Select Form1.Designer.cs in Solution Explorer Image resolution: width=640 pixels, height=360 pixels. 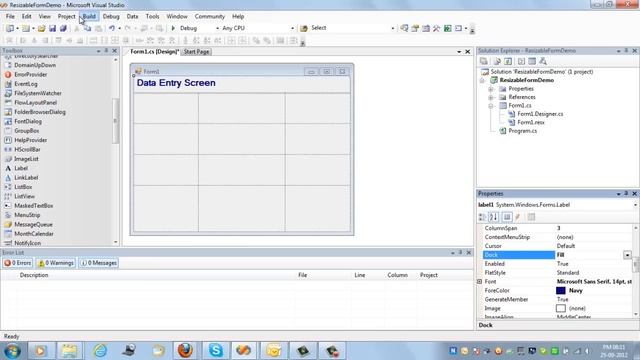(540, 114)
